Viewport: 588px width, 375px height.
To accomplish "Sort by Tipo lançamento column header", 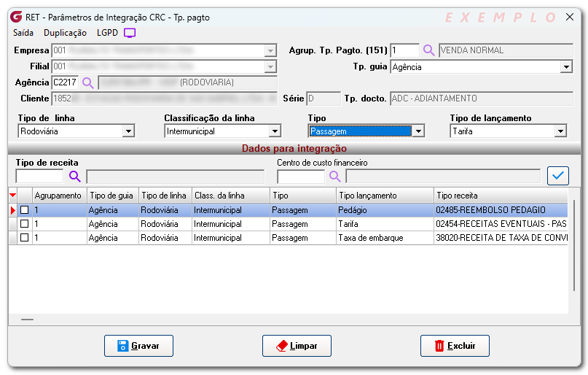I will click(x=385, y=196).
